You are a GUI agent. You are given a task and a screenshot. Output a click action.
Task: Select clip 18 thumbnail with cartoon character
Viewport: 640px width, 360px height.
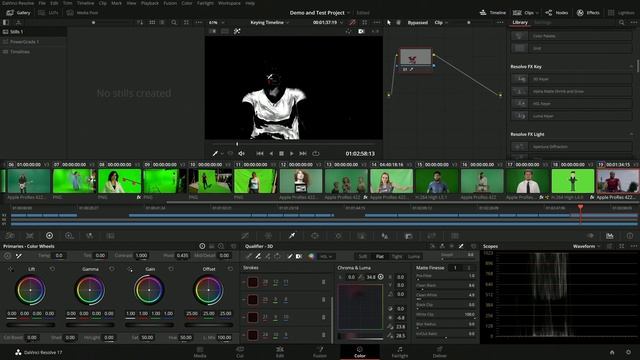coord(573,181)
